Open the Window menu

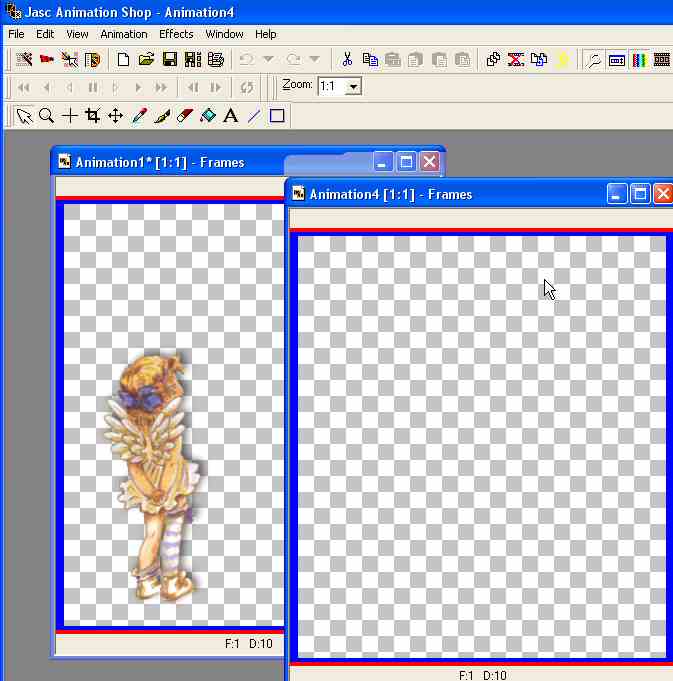(x=224, y=34)
